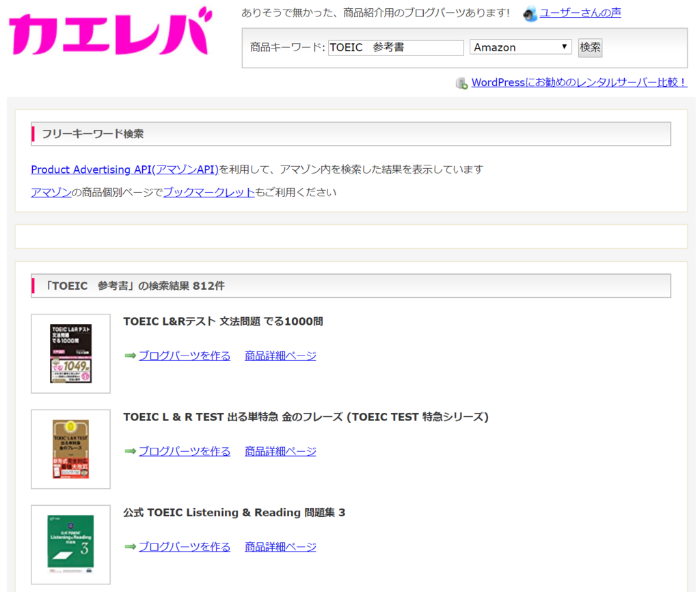
Task: Click ブログパーツを作る for 公式 問題集 3
Action: tap(185, 547)
